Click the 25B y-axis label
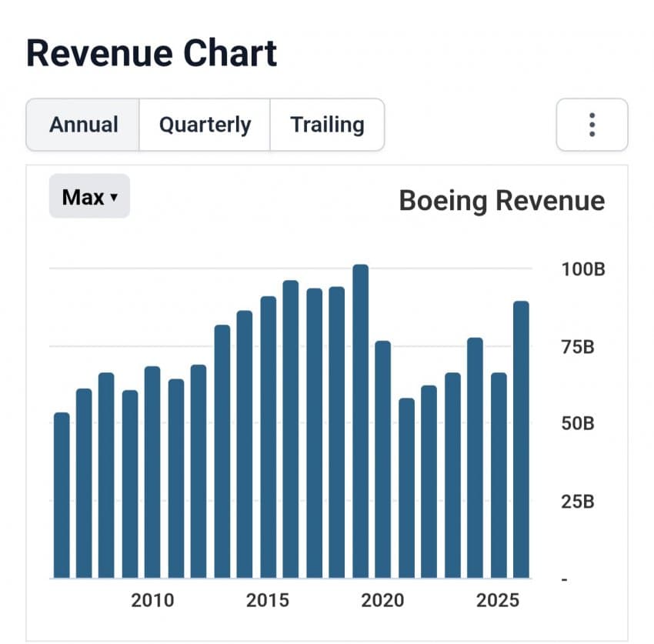Screen dimensions: 654x644 point(578,502)
